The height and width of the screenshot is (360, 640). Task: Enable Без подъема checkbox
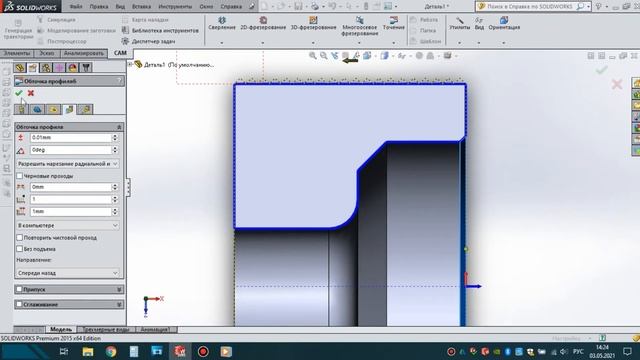click(19, 249)
